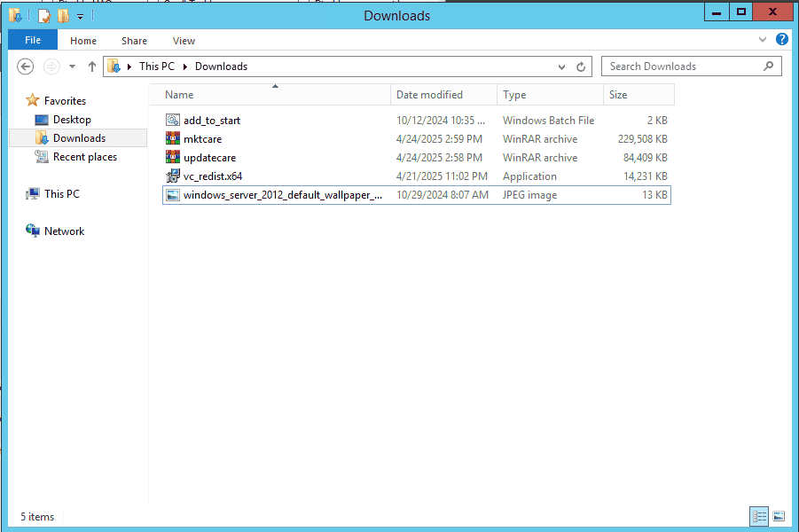
Task: Open the recent locations dropdown arrow
Action: [x=72, y=66]
